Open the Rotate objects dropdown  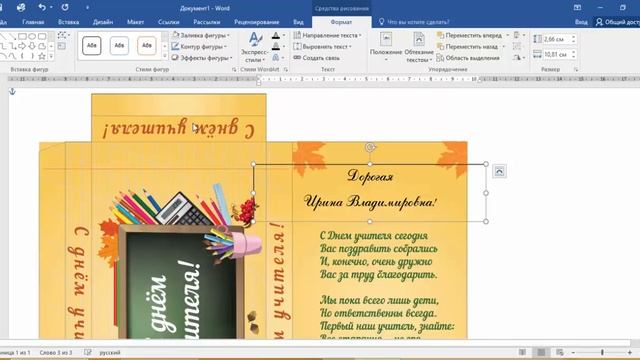(520, 58)
